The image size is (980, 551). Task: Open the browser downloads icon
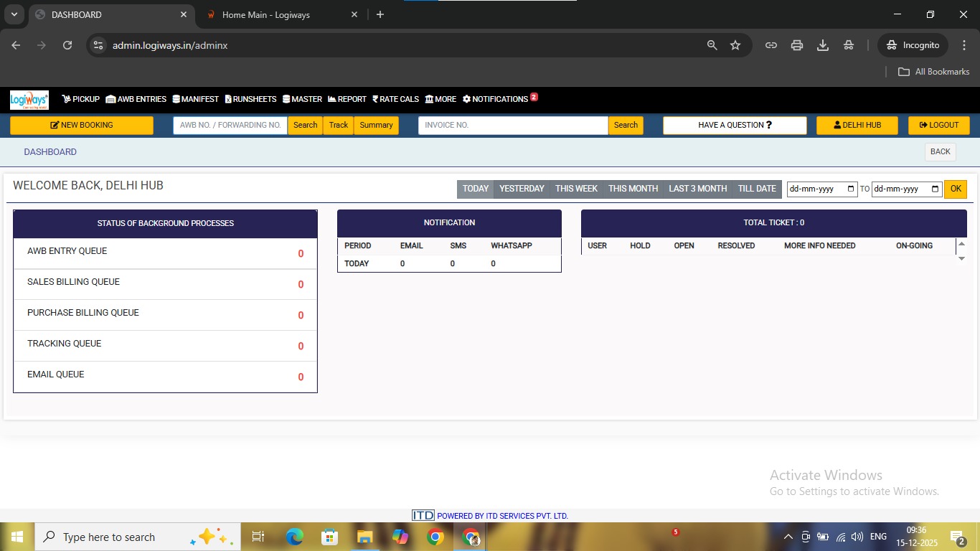823,45
